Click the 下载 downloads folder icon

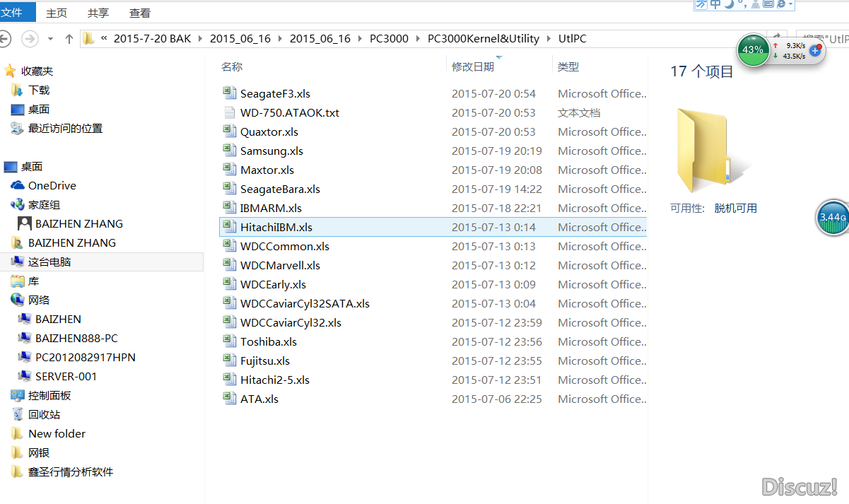click(x=17, y=90)
